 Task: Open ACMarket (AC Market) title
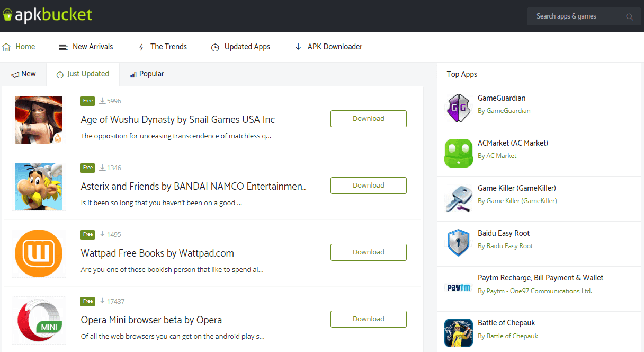click(513, 143)
